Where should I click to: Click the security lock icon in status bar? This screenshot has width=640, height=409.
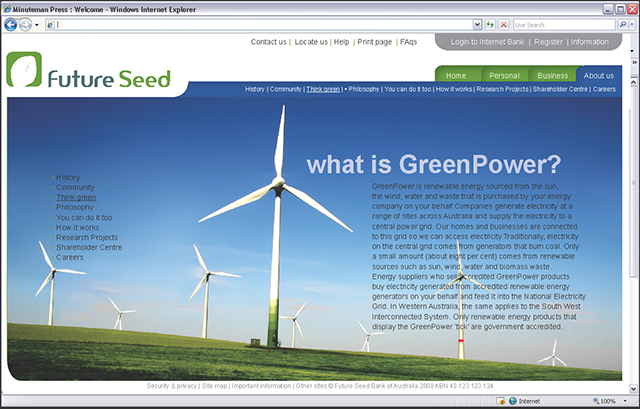pyautogui.click(x=501, y=401)
